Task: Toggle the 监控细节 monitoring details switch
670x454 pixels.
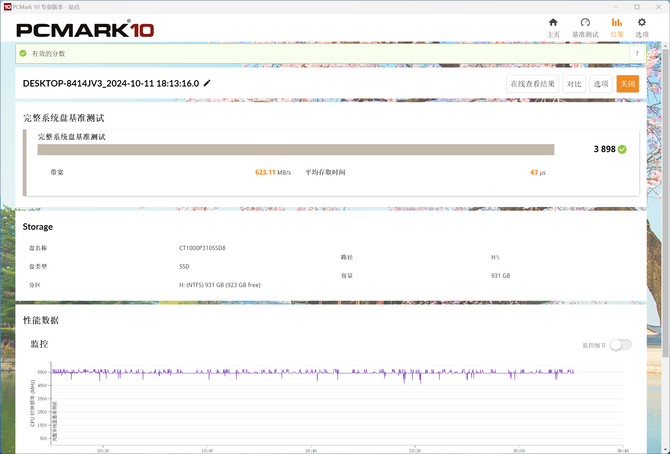Action: click(620, 345)
